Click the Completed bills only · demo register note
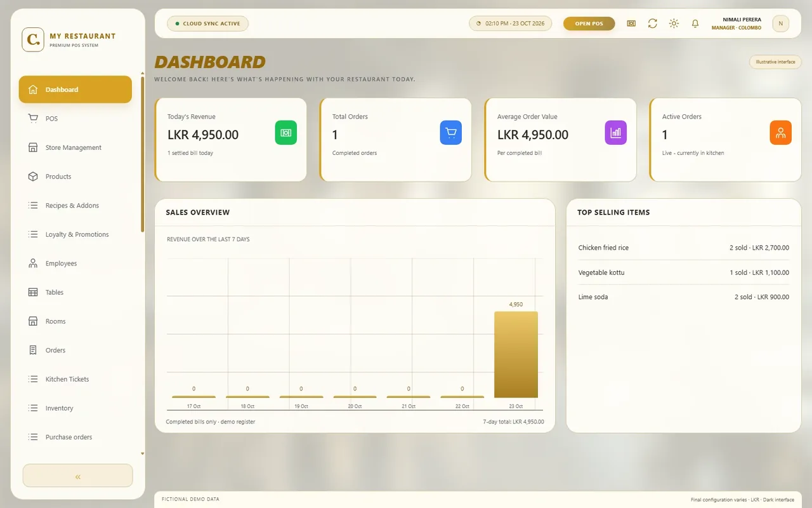This screenshot has height=508, width=812. [x=211, y=422]
